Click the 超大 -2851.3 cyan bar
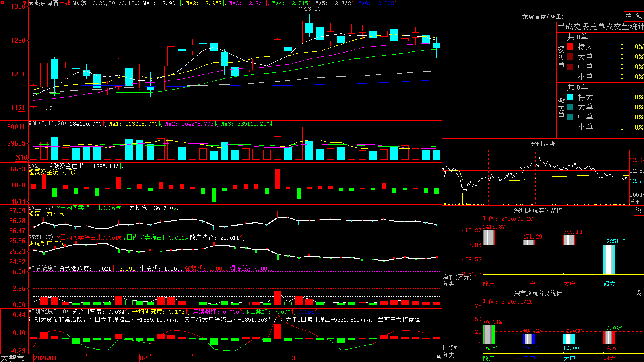 point(609,259)
